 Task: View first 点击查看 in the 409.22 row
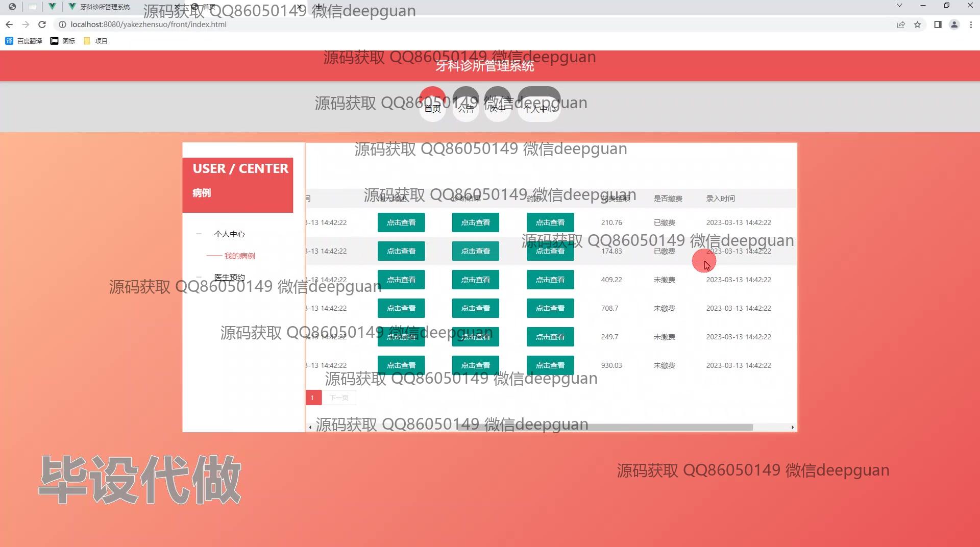401,280
